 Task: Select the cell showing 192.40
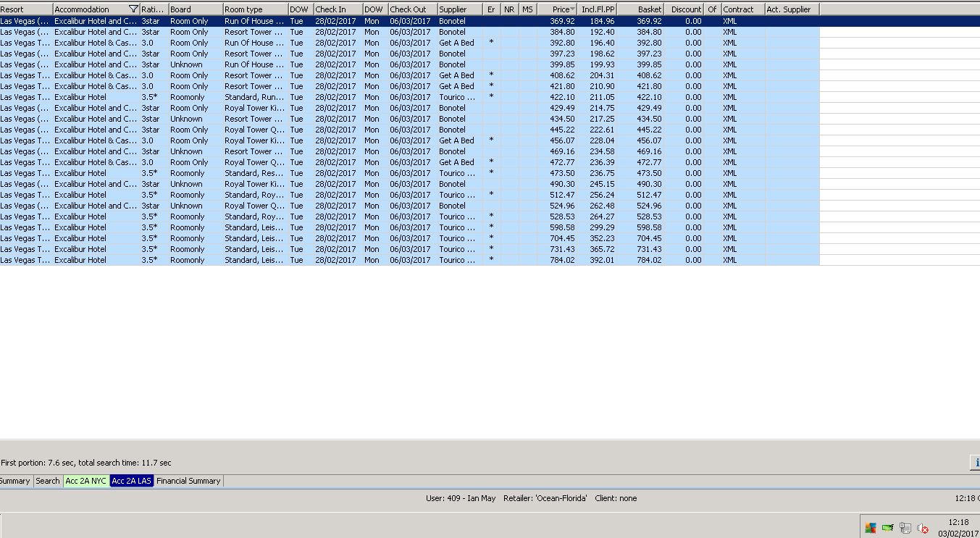[598, 32]
